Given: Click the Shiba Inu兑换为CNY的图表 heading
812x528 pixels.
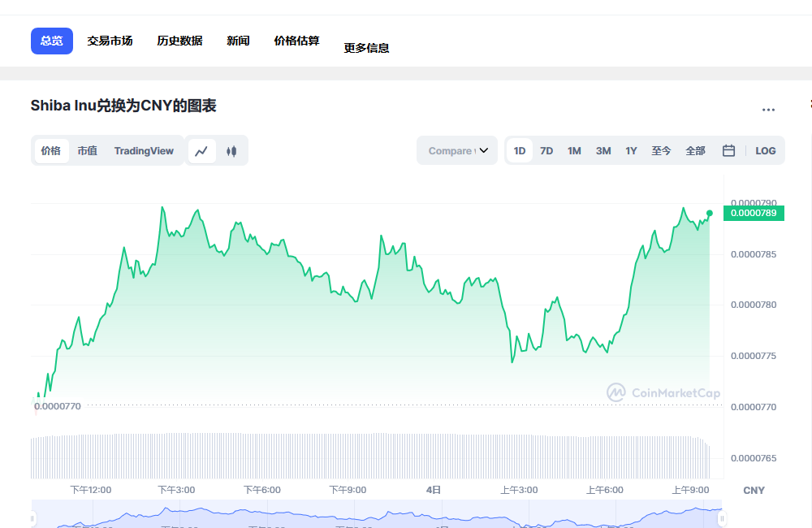Looking at the screenshot, I should tap(123, 106).
